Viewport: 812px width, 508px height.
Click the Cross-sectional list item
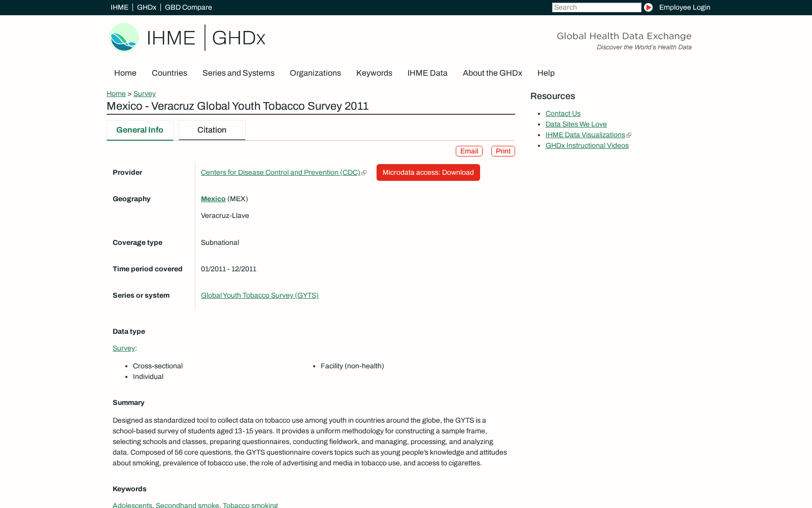158,366
